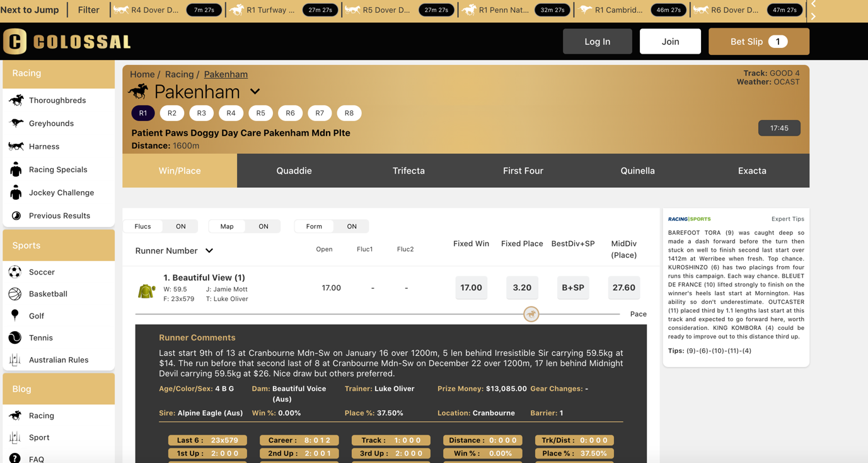Click the horse icon for R1 Turfway

point(236,9)
